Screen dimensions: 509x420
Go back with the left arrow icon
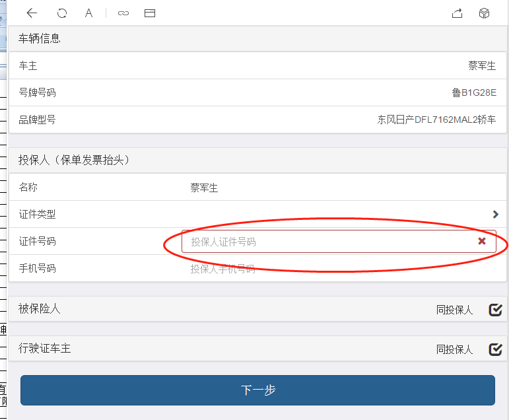[x=32, y=13]
